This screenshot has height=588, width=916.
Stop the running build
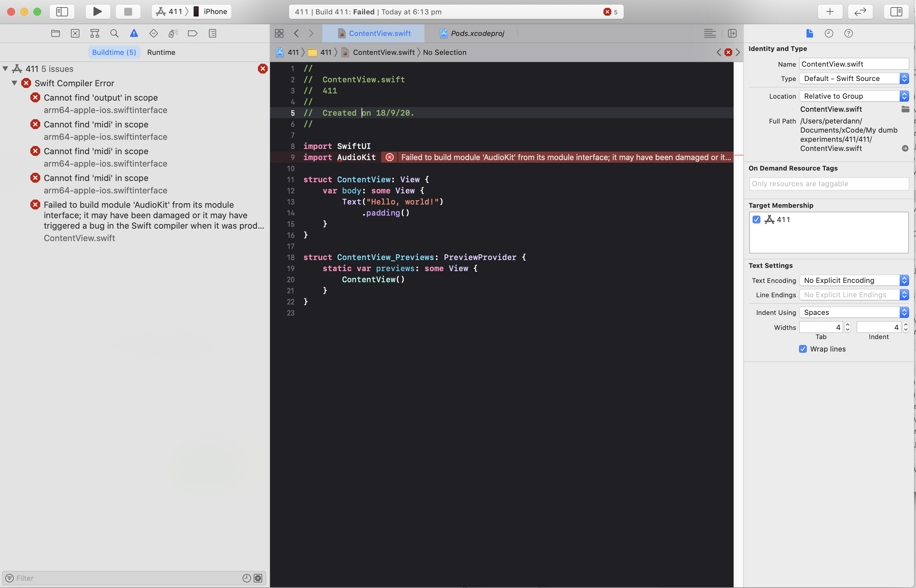[128, 11]
